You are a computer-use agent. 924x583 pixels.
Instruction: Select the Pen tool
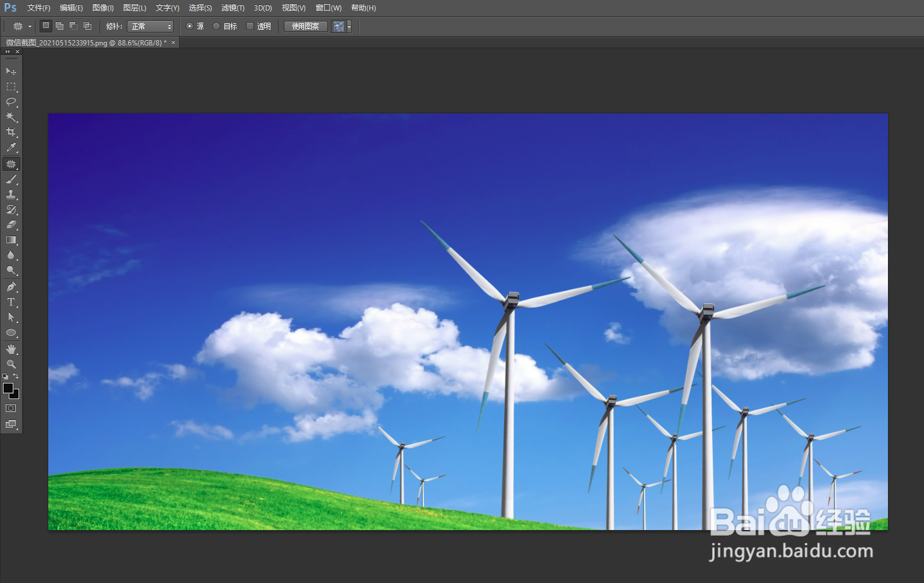11,287
